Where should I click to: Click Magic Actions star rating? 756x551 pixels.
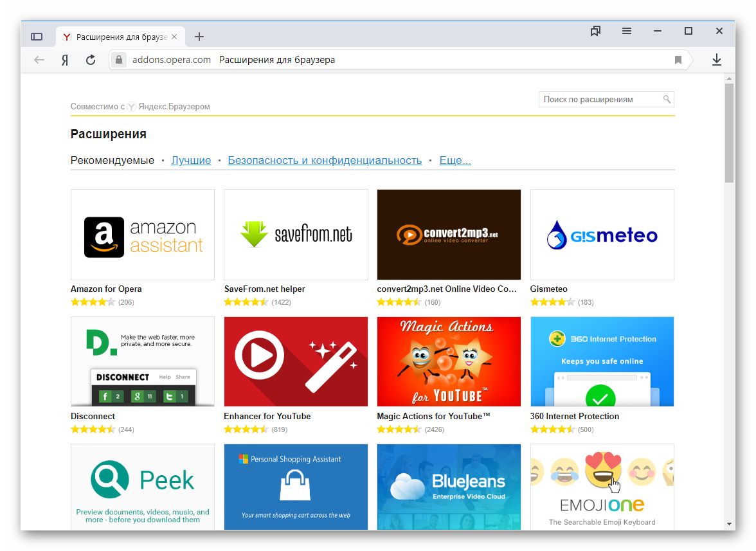pos(399,429)
